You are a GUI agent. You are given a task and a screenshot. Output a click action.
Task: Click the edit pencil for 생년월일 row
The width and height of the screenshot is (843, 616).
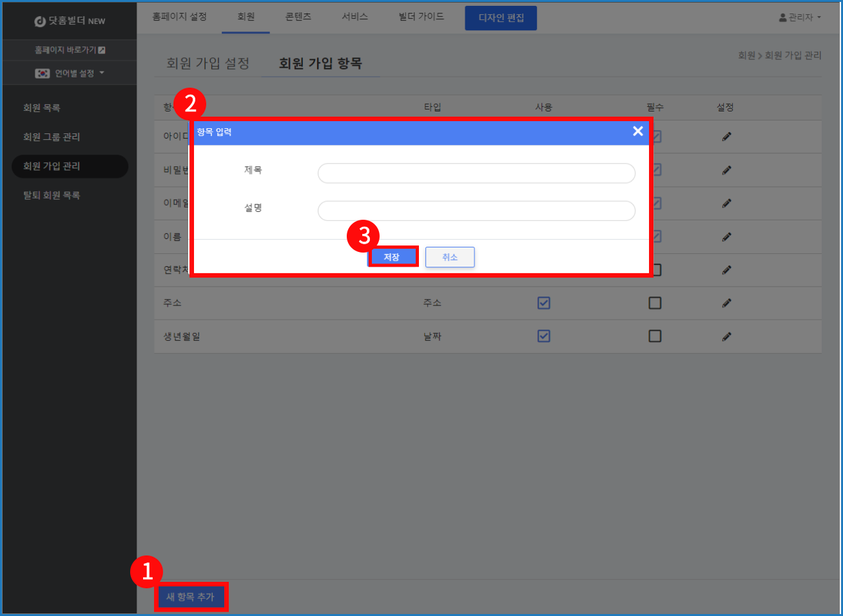726,336
